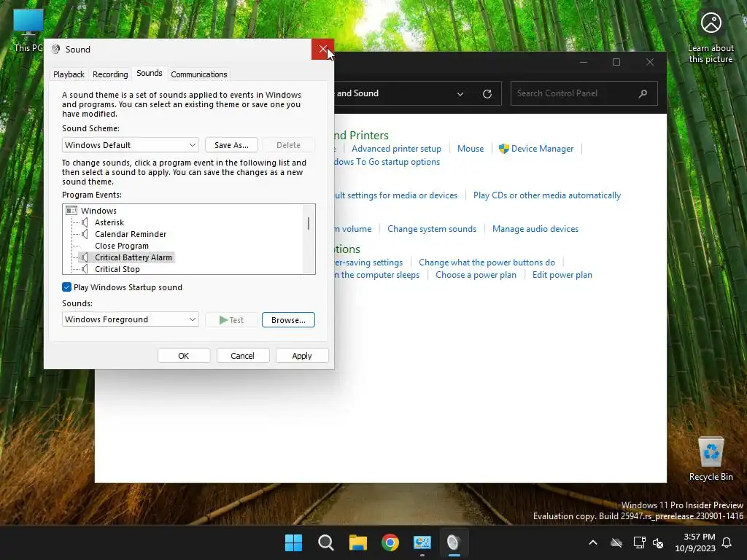Open the notifications bell
The width and height of the screenshot is (747, 560).
(x=727, y=542)
